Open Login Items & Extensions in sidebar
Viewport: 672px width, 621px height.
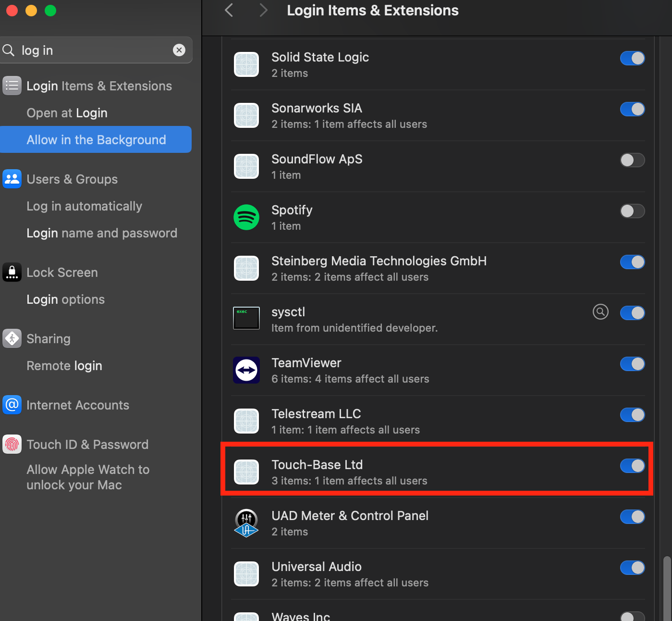96,86
